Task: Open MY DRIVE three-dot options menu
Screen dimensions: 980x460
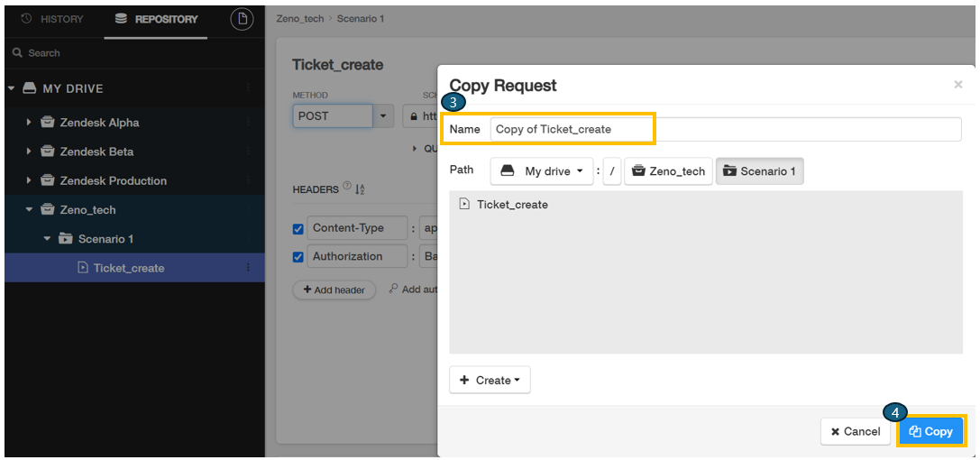Action: [248, 88]
